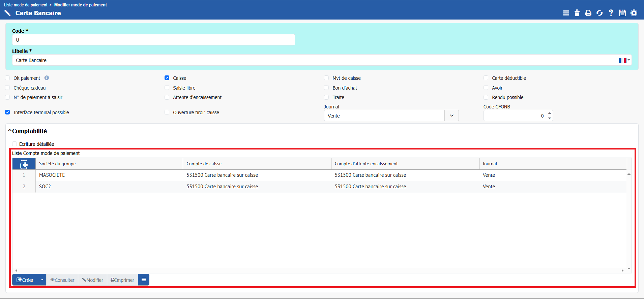Screen dimensions: 644x299
Task: Click the Consulter button
Action: tap(62, 280)
